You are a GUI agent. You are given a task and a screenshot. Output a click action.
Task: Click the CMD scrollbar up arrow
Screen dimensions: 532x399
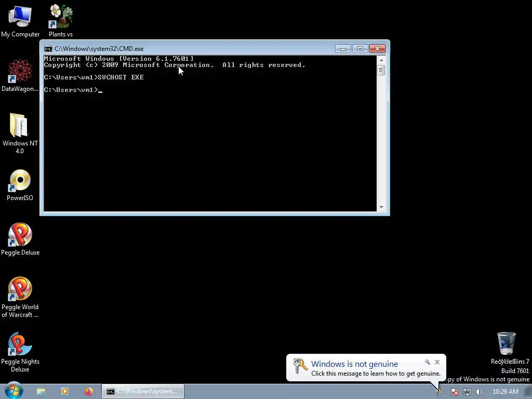point(381,60)
